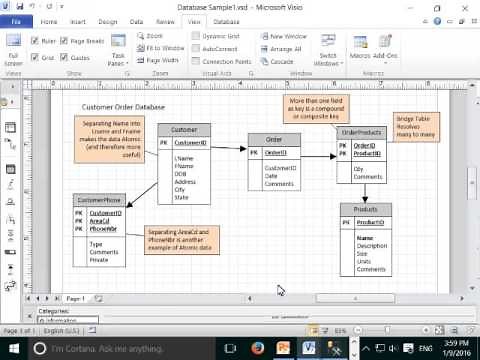Click the zoom out minus button
The height and width of the screenshot is (360, 480).
(358, 331)
